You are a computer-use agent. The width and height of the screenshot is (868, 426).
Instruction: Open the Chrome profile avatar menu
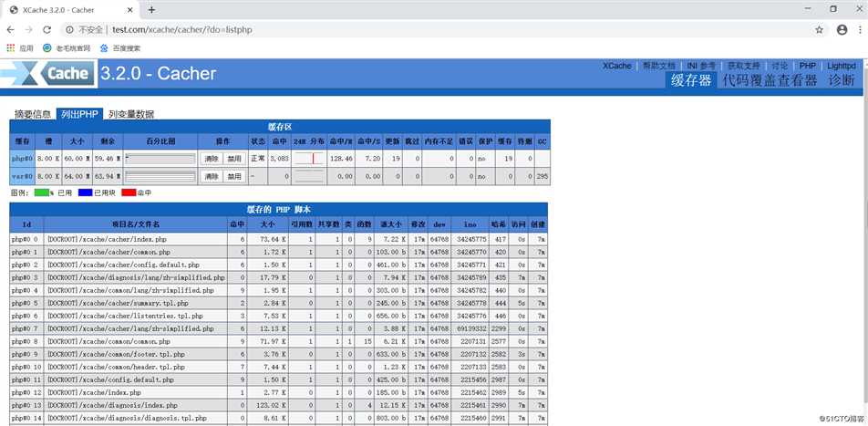pos(842,30)
